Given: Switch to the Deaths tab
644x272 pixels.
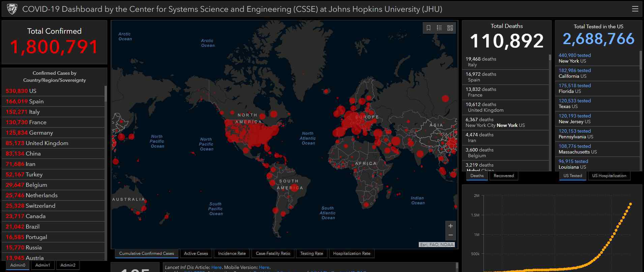Looking at the screenshot, I should coord(477,176).
